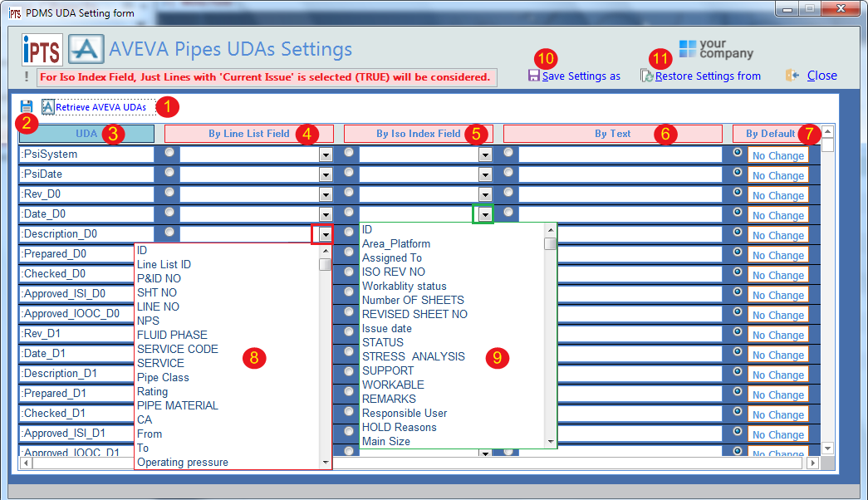Screen dimensions: 868x500
Task: Open Iso Index dropdown for :PsiSystem
Action: [x=485, y=155]
